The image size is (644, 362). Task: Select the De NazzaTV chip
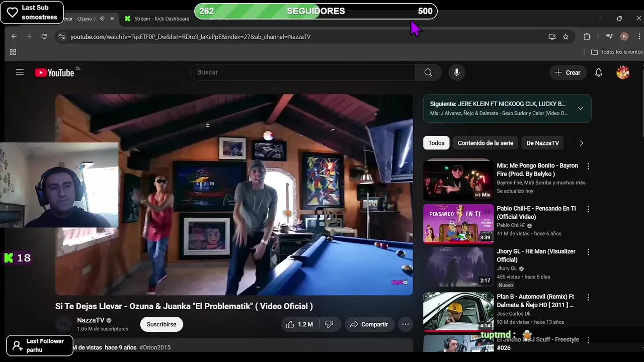542,143
